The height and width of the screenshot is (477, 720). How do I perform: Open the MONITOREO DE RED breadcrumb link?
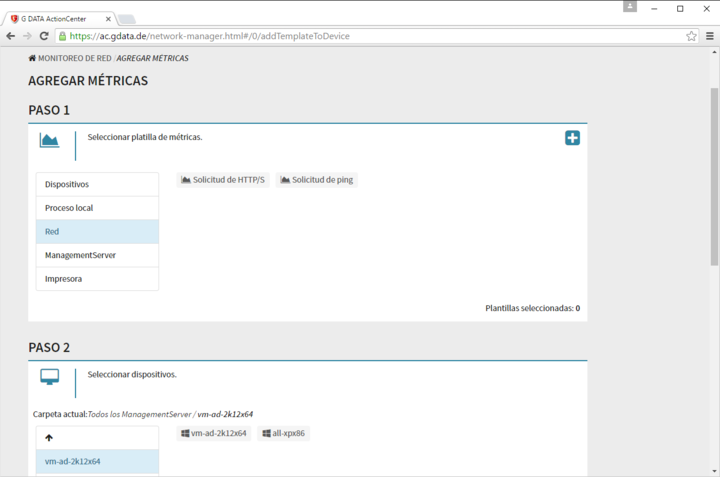[x=75, y=58]
